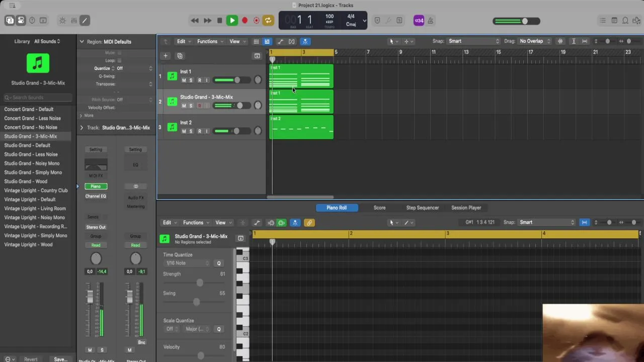Open Piano Roll Snap Smart dropdown
This screenshot has width=644, height=362.
coord(546,222)
